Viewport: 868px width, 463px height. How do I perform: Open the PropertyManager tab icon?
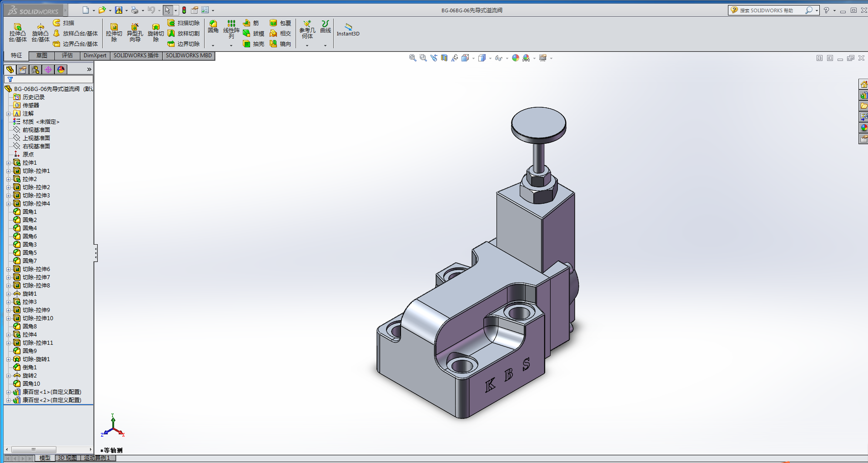[x=23, y=70]
